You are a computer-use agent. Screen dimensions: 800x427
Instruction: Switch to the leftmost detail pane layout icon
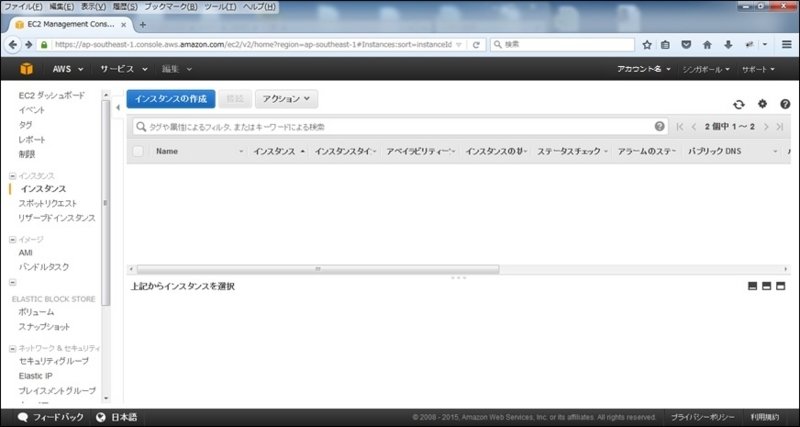(752, 287)
